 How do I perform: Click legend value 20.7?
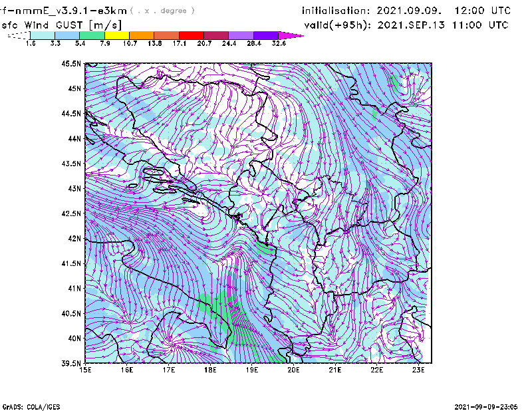204,43
